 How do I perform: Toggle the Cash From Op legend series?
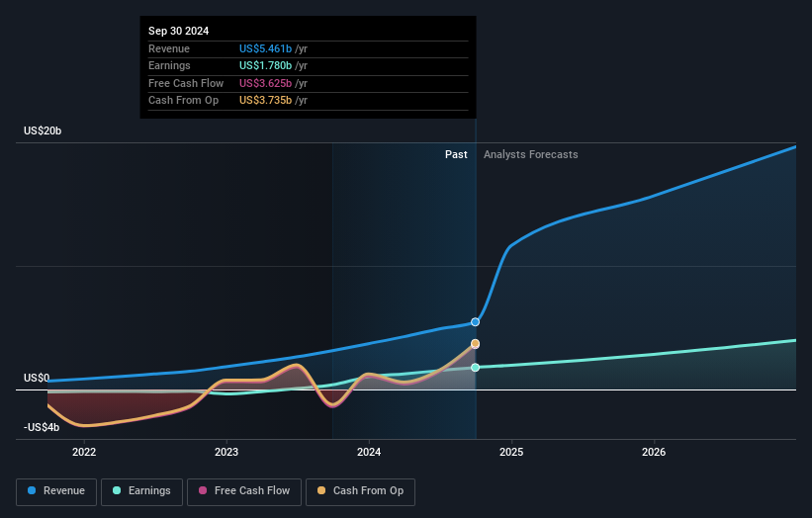pos(360,491)
